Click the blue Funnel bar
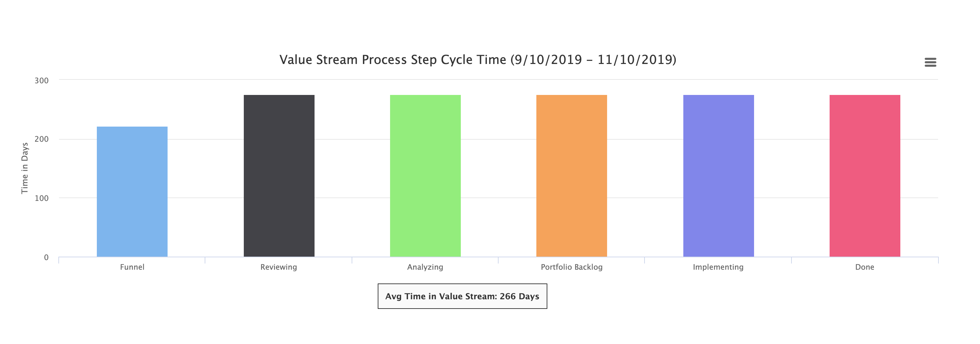 tap(132, 191)
